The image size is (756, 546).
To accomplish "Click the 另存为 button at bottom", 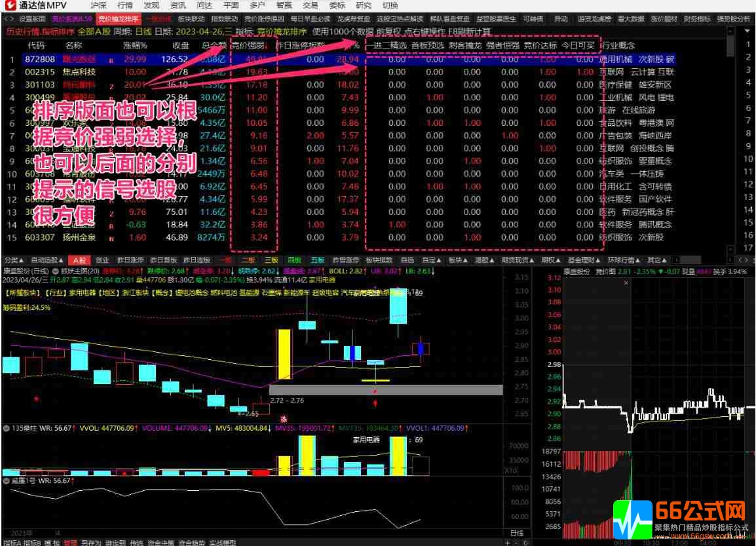I will (91, 543).
